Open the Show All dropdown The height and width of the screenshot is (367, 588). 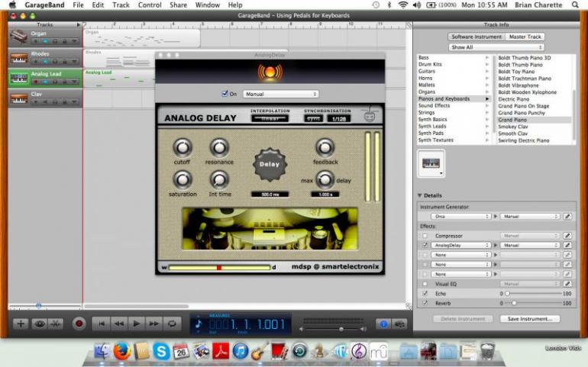coord(496,47)
